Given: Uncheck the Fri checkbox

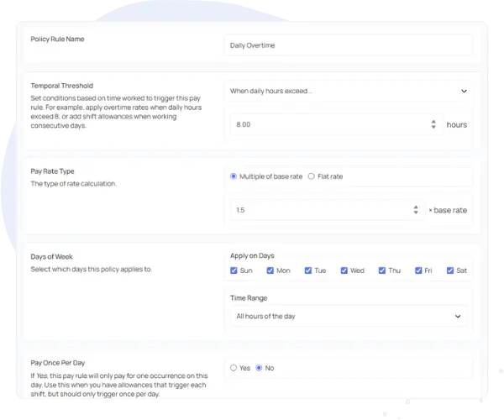Looking at the screenshot, I should click(418, 270).
